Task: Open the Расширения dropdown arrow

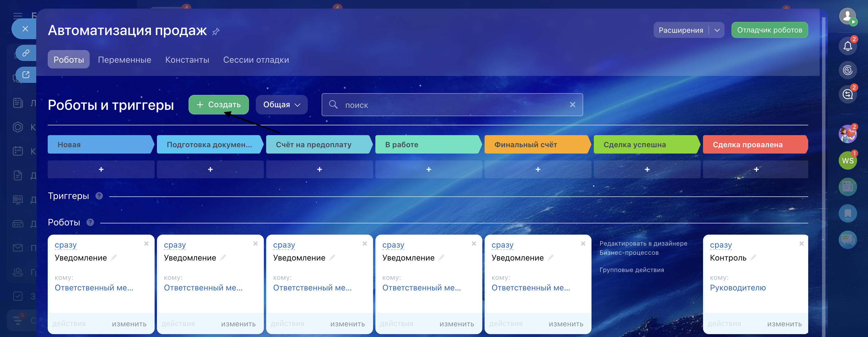Action: pyautogui.click(x=717, y=30)
